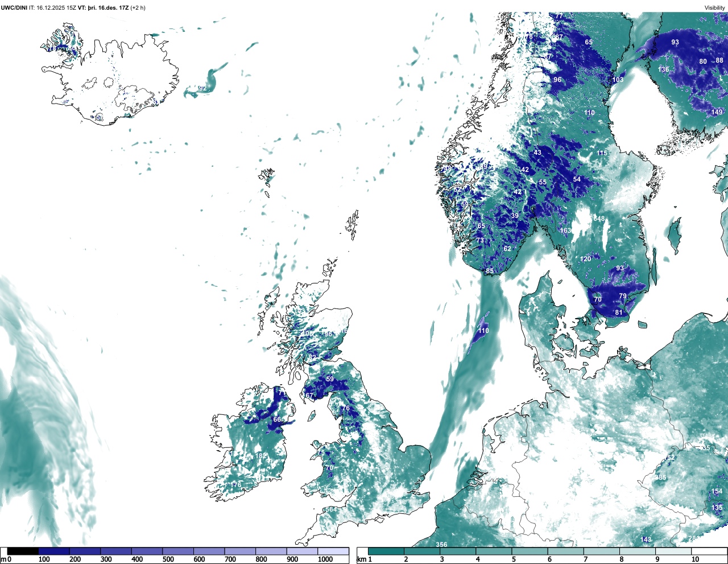Viewport: 728px width, 564px height.
Task: Click the '115' value in Sweden
Action: click(602, 153)
